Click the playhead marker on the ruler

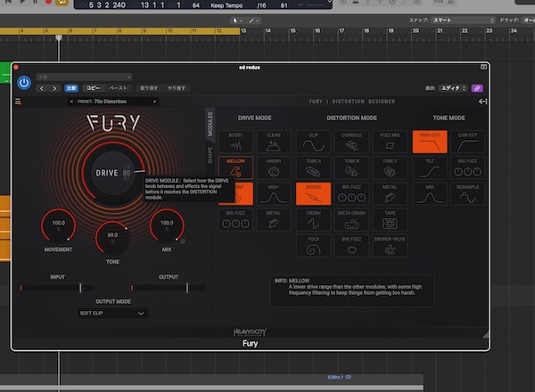59,37
